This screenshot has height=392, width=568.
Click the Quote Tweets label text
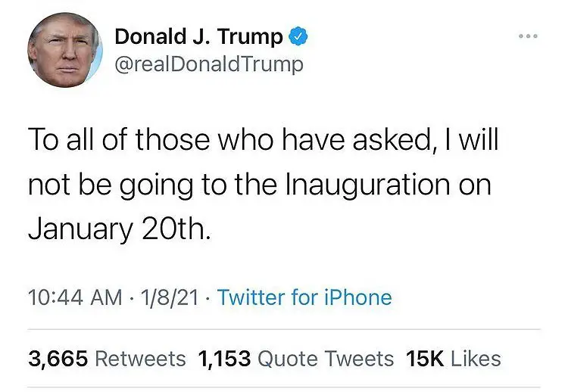(326, 359)
